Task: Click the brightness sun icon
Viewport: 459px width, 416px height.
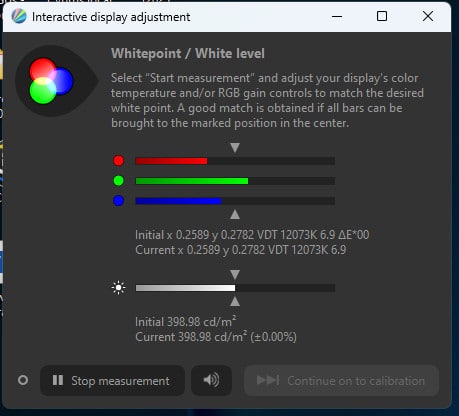Action: (x=118, y=288)
